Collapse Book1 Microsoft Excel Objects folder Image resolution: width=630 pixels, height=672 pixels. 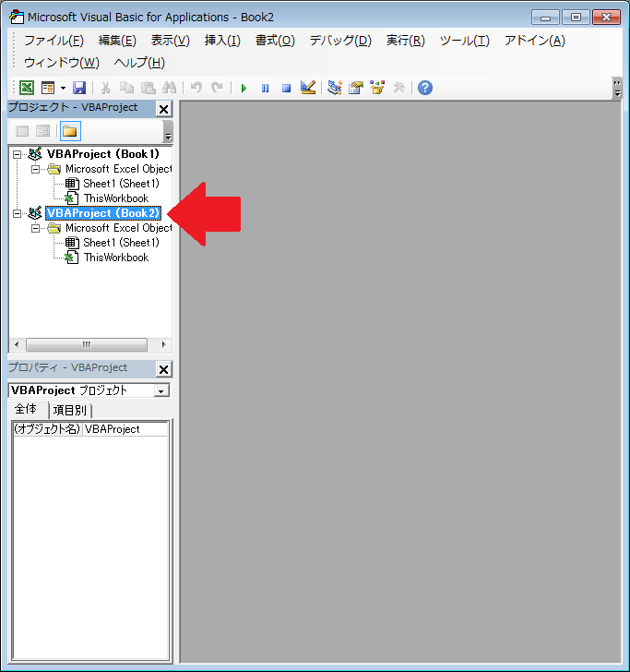[x=36, y=169]
